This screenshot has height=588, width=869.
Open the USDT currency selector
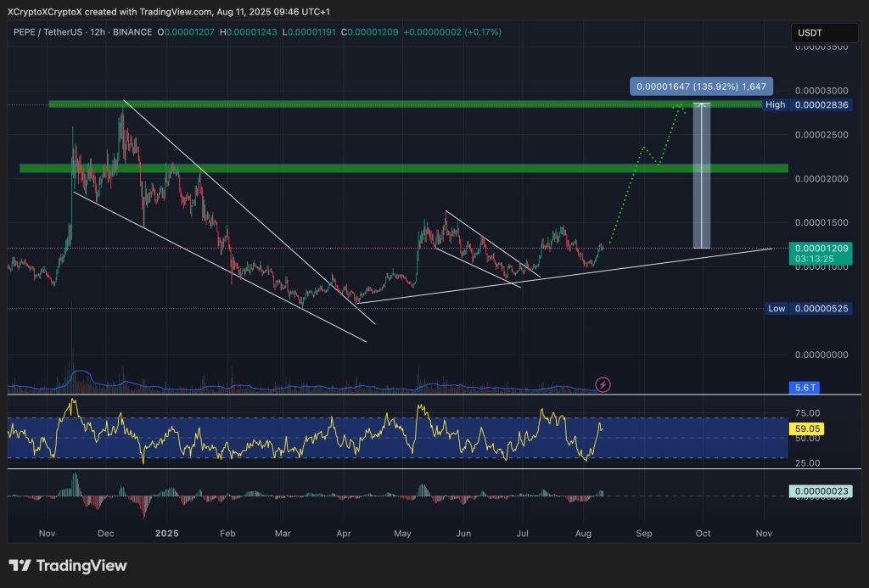(x=822, y=31)
